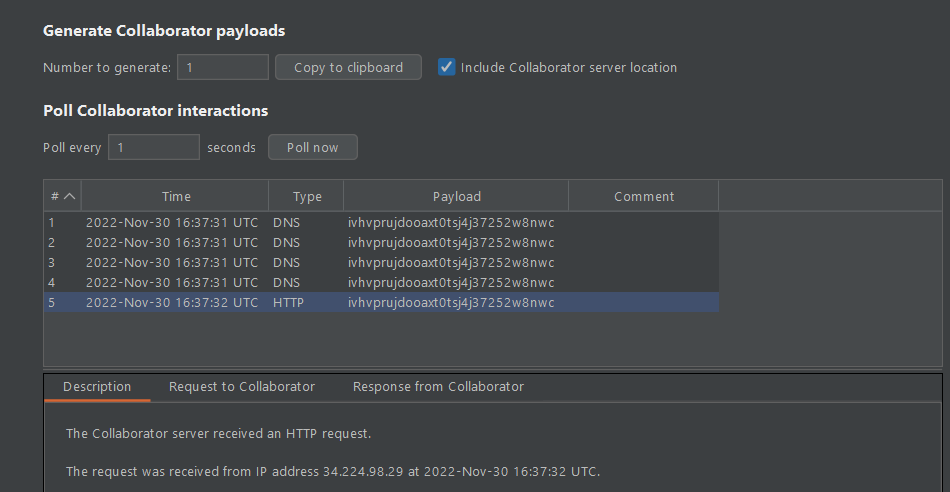Click the Poll every seconds input

coord(153,147)
